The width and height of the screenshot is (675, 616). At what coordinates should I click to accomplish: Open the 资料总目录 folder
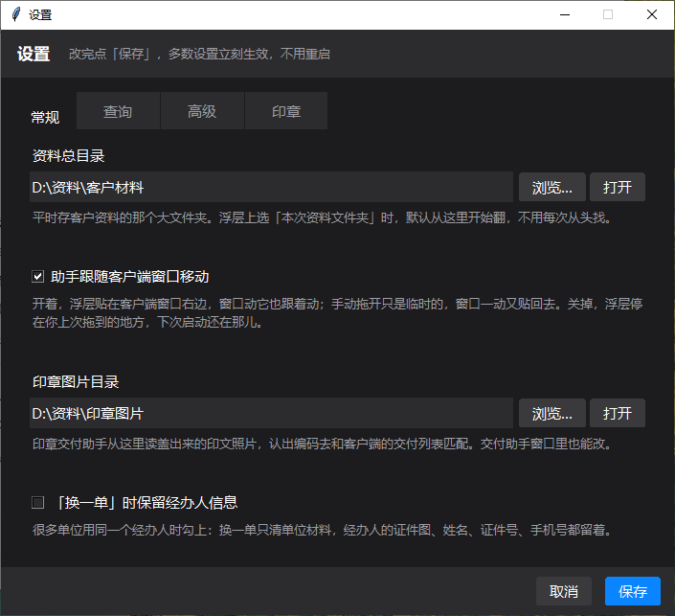[618, 187]
